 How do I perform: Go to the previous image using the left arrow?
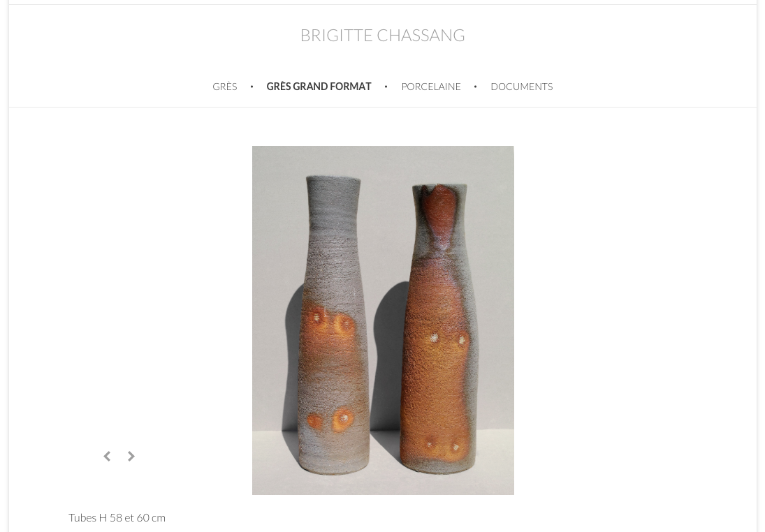tap(107, 457)
